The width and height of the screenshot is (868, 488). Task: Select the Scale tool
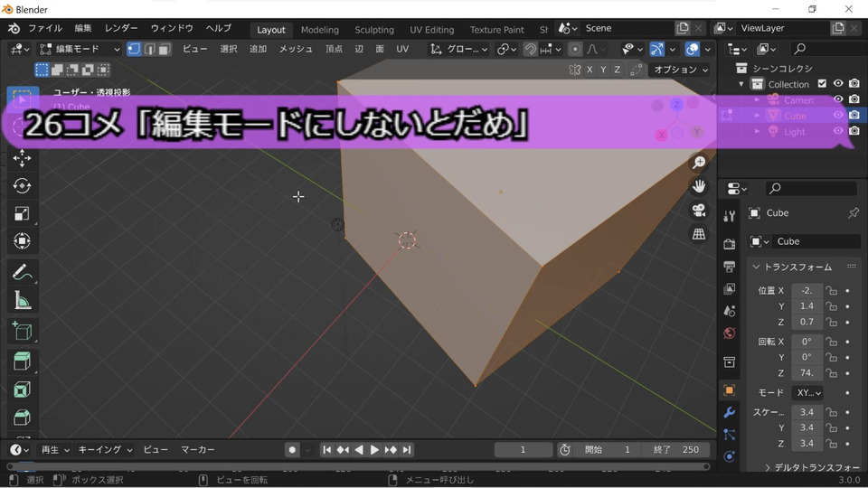(22, 213)
